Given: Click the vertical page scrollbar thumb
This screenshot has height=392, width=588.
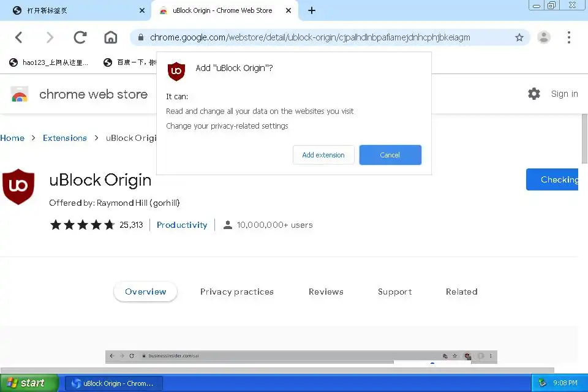Looking at the screenshot, I should tap(584, 139).
